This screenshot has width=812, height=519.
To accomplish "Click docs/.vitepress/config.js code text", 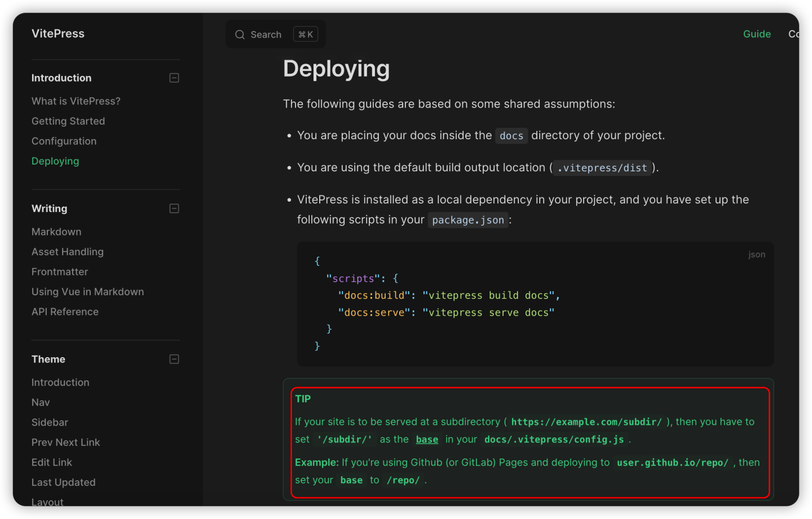I will click(554, 440).
